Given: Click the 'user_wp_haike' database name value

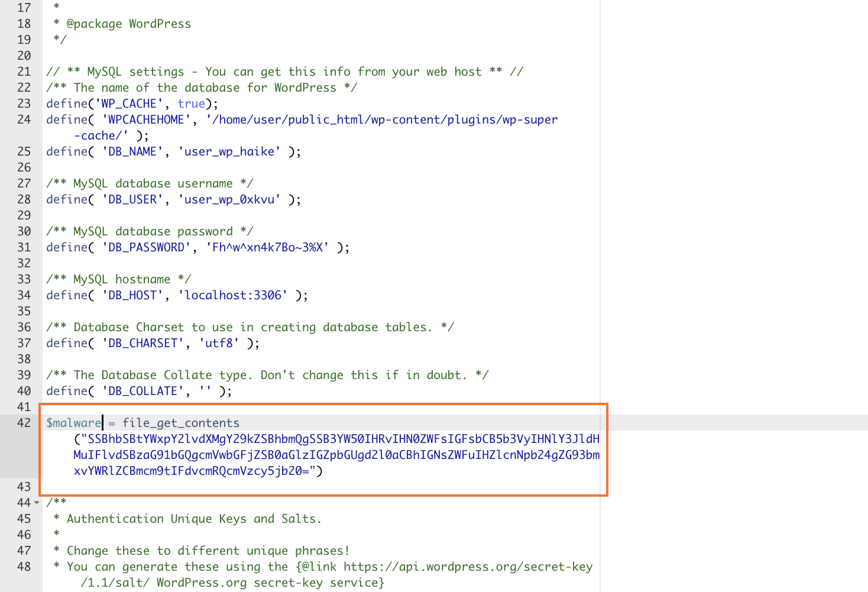Looking at the screenshot, I should [229, 151].
